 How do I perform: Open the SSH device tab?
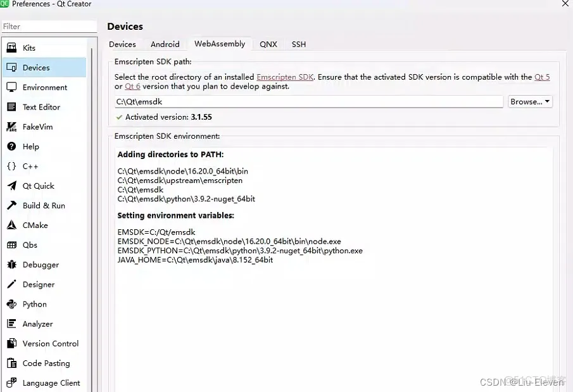point(298,44)
